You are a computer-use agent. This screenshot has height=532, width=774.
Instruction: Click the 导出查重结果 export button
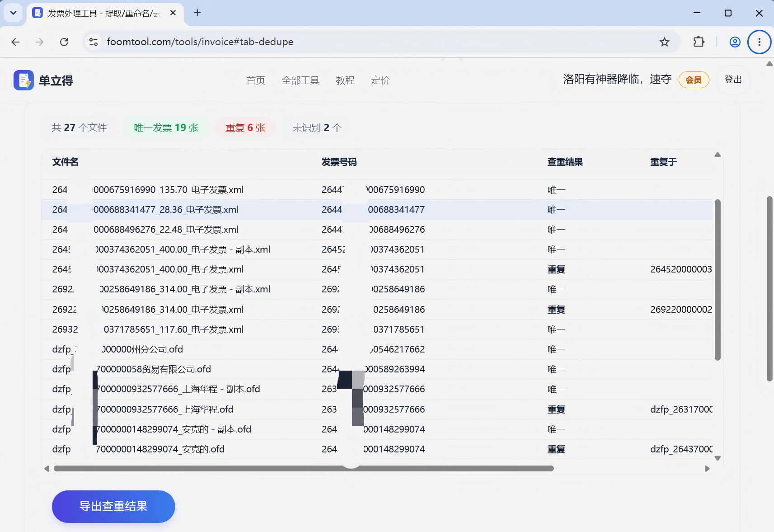pos(113,506)
